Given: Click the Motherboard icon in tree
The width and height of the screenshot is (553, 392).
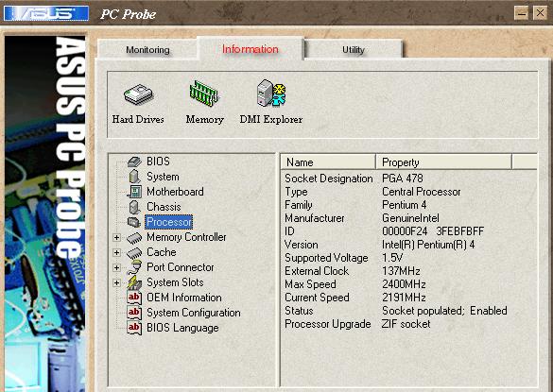Looking at the screenshot, I should 134,192.
